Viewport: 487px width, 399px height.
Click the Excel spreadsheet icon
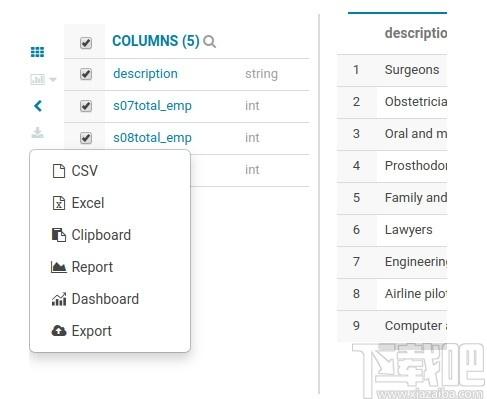59,203
